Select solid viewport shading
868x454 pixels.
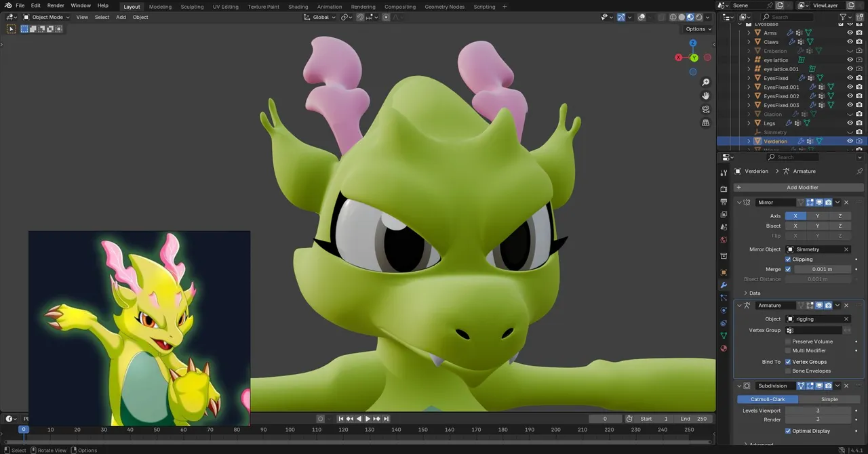point(682,17)
